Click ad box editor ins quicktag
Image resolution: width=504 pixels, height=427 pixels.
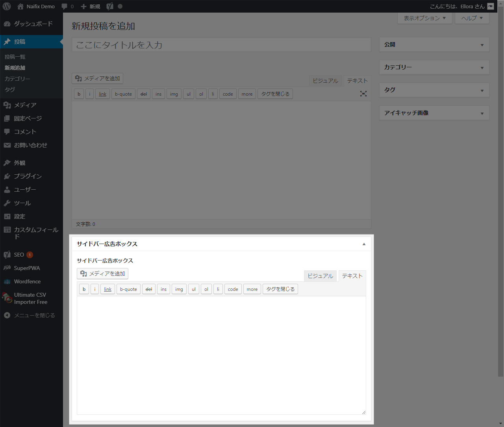[x=163, y=289]
